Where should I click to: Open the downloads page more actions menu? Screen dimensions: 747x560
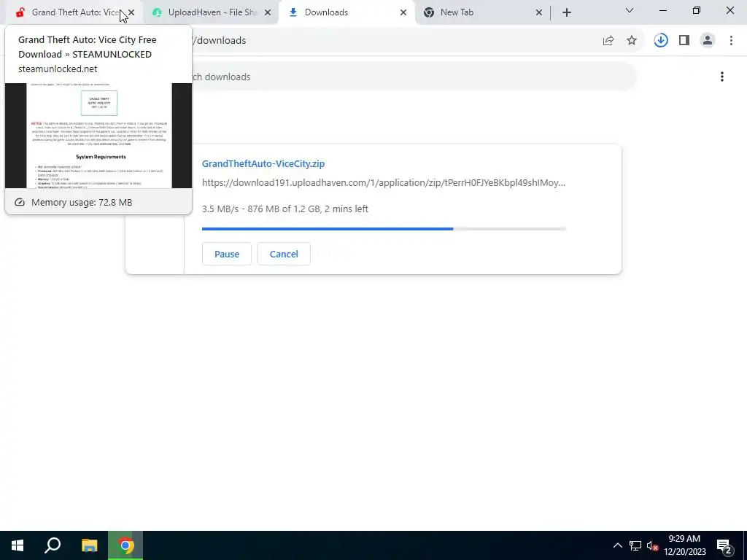pos(721,77)
